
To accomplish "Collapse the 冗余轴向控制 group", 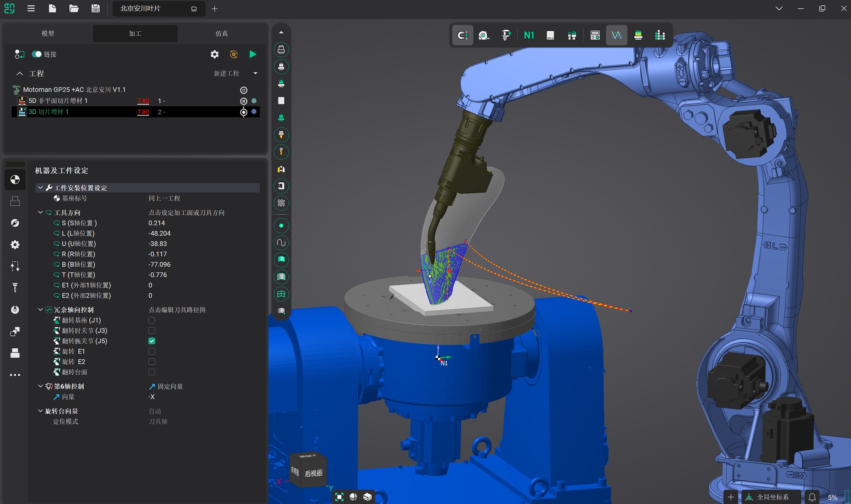I will tap(40, 310).
